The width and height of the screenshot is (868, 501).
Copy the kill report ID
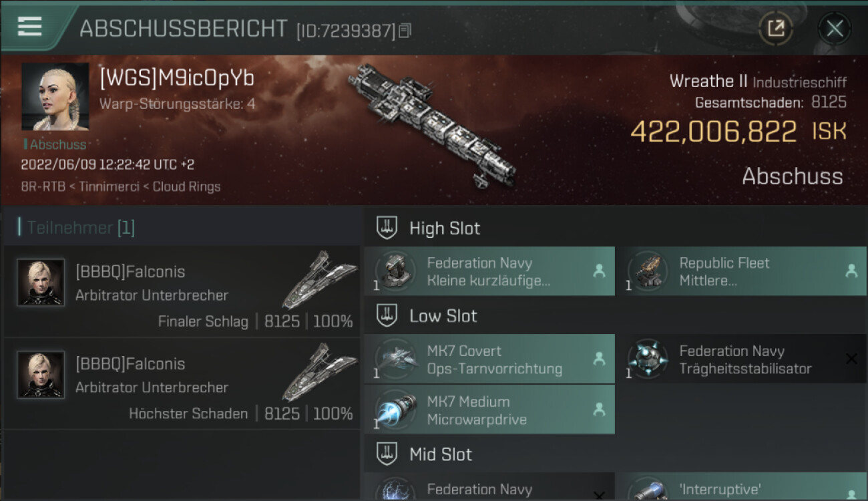[405, 31]
